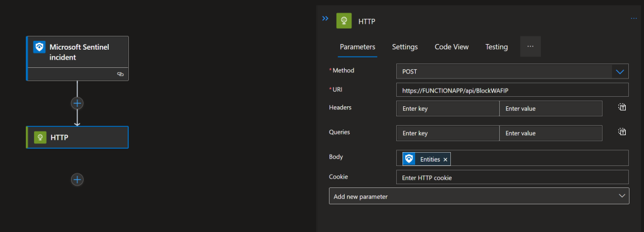Collapse the HTTP panel using double-chevron icon

tap(325, 18)
